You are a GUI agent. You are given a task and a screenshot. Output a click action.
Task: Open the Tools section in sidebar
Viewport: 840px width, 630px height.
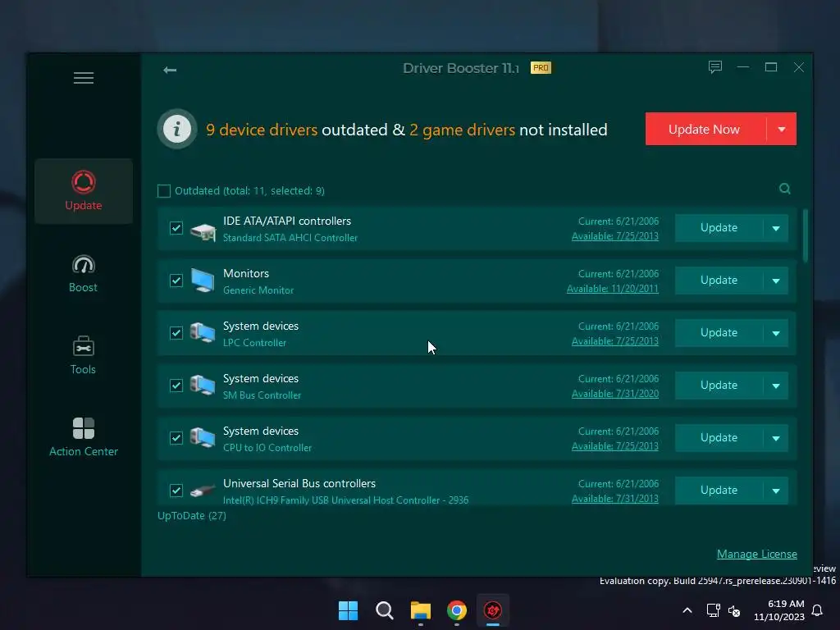point(84,355)
